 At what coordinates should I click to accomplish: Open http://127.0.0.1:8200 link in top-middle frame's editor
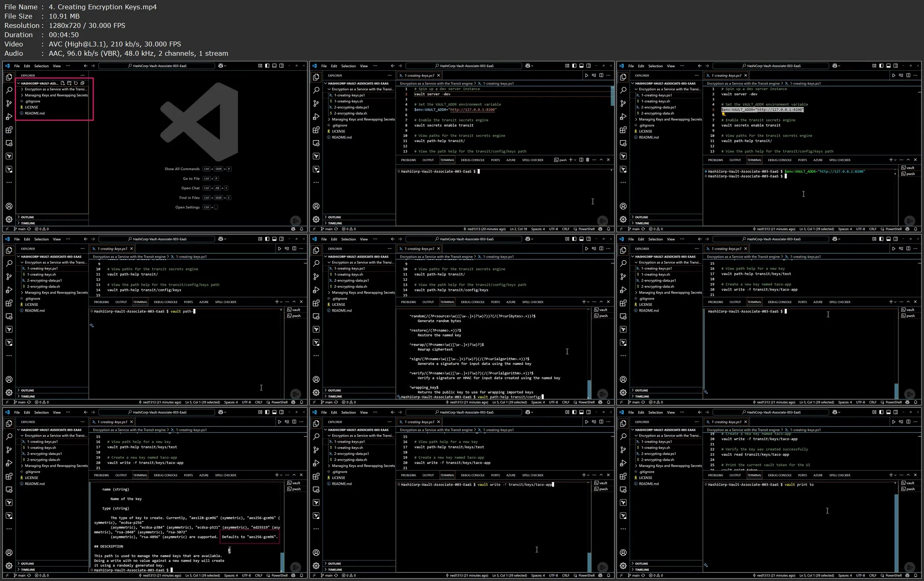click(472, 109)
